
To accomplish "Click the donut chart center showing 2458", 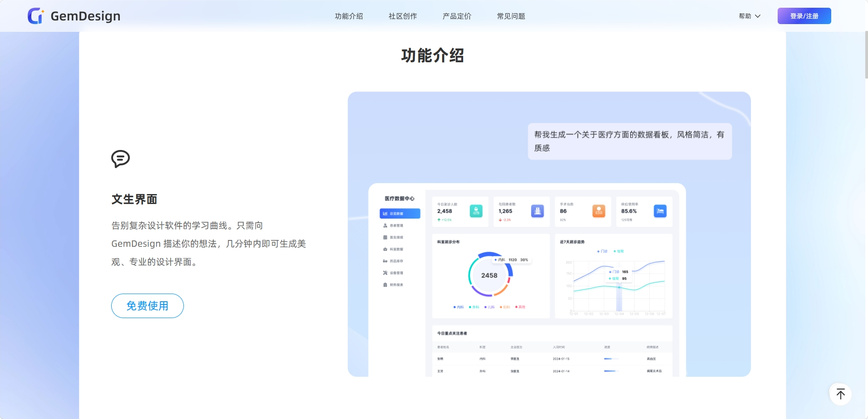I will pyautogui.click(x=489, y=275).
